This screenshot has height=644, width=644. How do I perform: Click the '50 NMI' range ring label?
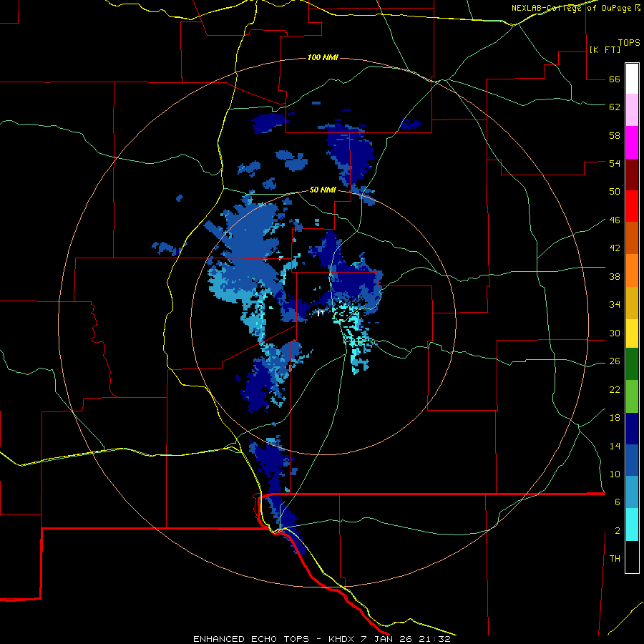[x=323, y=190]
